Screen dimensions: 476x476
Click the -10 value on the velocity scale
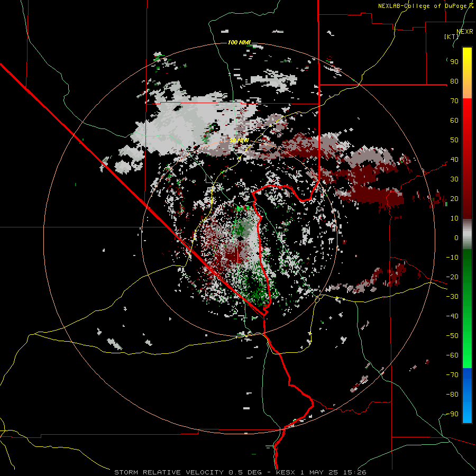click(452, 258)
